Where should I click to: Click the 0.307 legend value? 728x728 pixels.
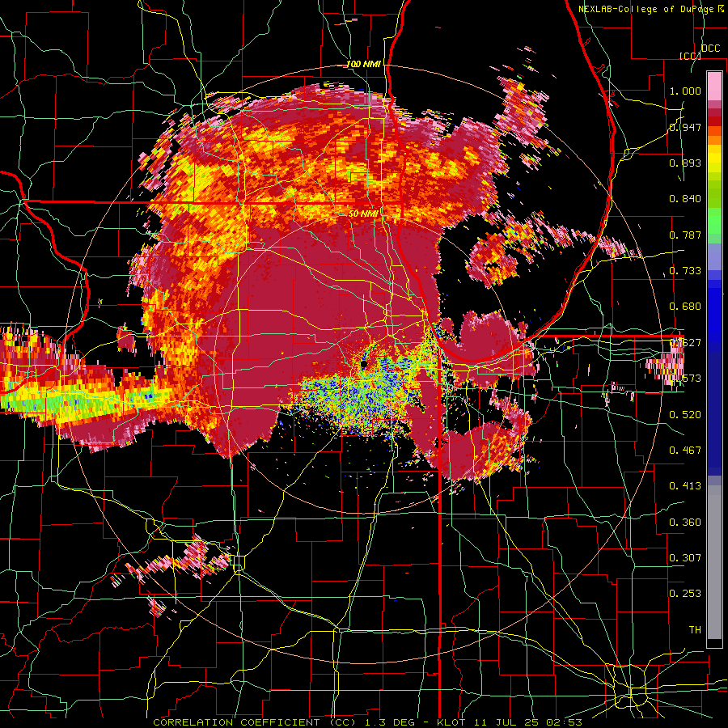pyautogui.click(x=685, y=557)
